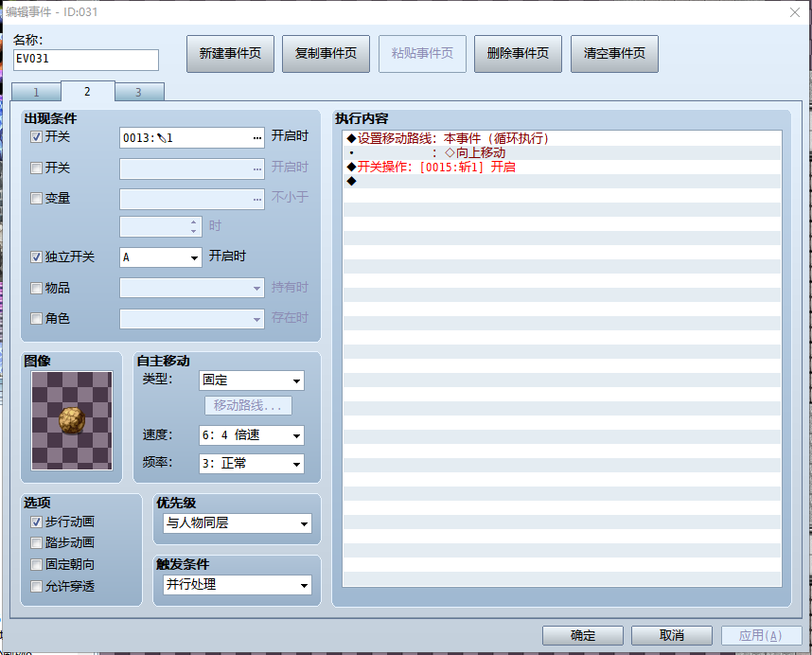This screenshot has width=812, height=655.
Task: Toggle the 独立开关 checkbox
Action: (x=36, y=257)
